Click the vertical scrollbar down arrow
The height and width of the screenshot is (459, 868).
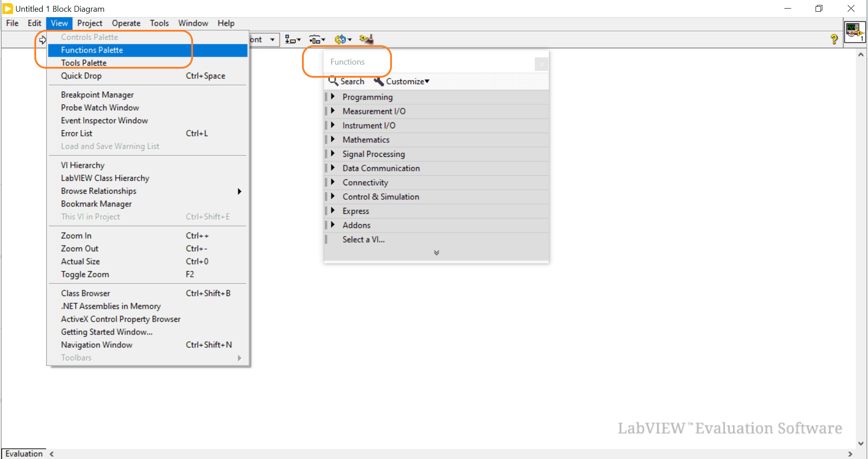pos(861,443)
